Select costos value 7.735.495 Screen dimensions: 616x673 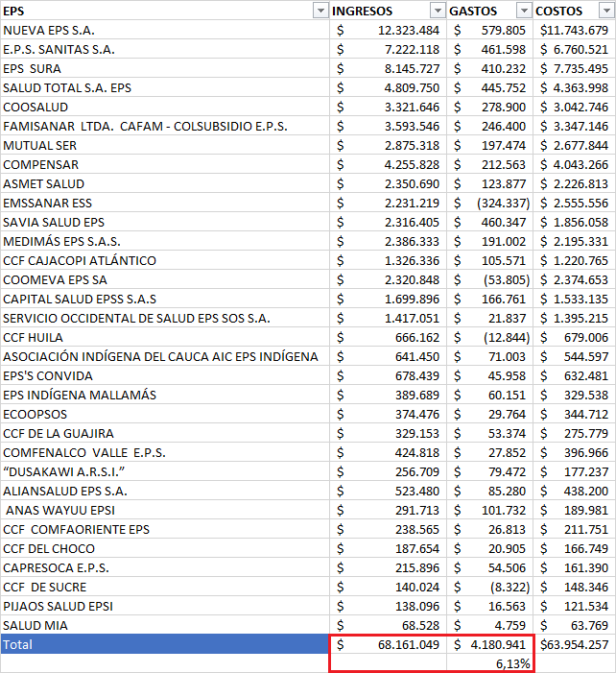coord(574,69)
